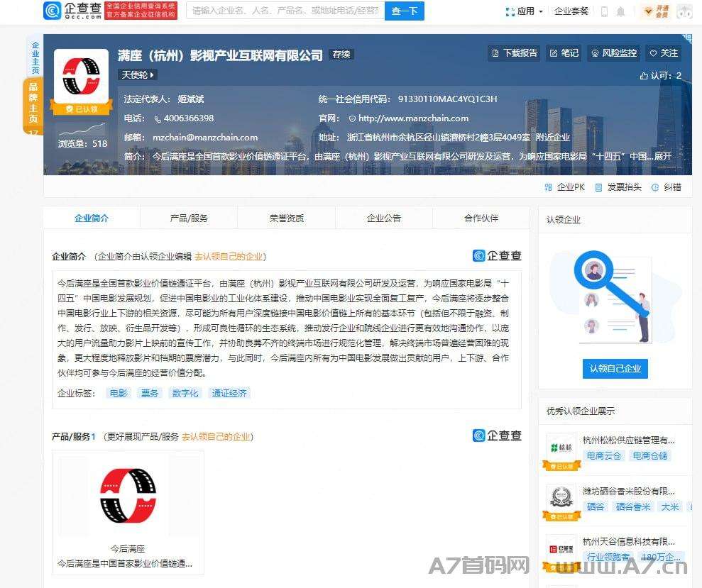Image resolution: width=702 pixels, height=588 pixels.
Task: Click 去认领自己的企业 link in 企业简介
Action: click(x=229, y=257)
